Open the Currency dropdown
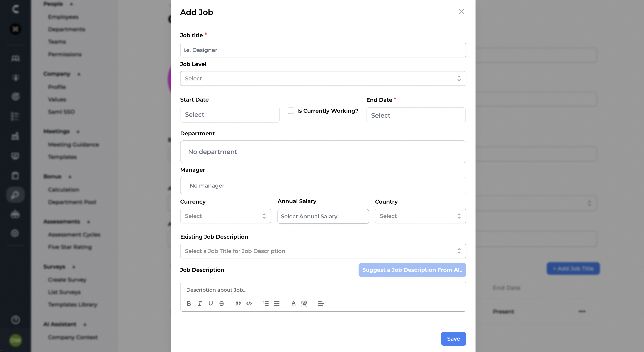Screen dimensions: 644x352 [x=226, y=216]
